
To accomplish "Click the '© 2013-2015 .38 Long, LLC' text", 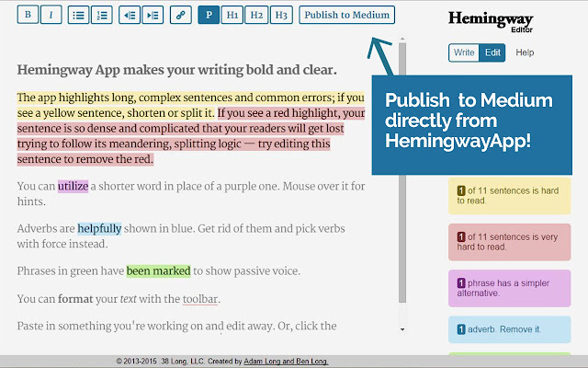I will click(160, 362).
